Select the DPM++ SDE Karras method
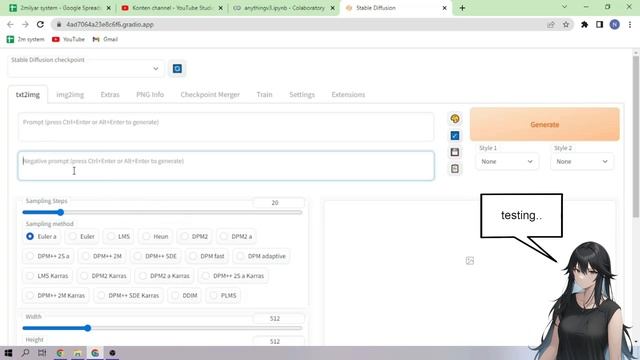This screenshot has width=640, height=360. tap(129, 295)
